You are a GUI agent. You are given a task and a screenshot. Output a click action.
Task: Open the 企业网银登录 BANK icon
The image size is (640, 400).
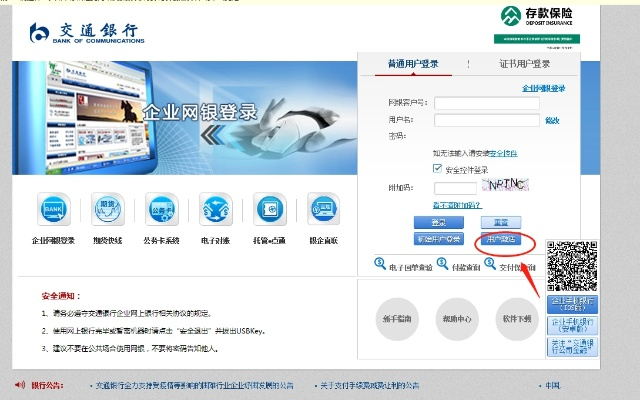point(53,209)
